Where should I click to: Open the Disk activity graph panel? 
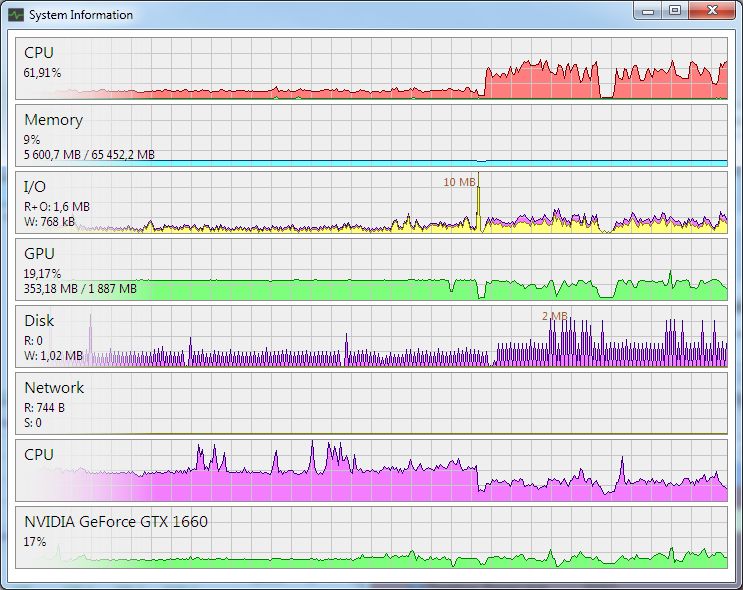(x=371, y=336)
